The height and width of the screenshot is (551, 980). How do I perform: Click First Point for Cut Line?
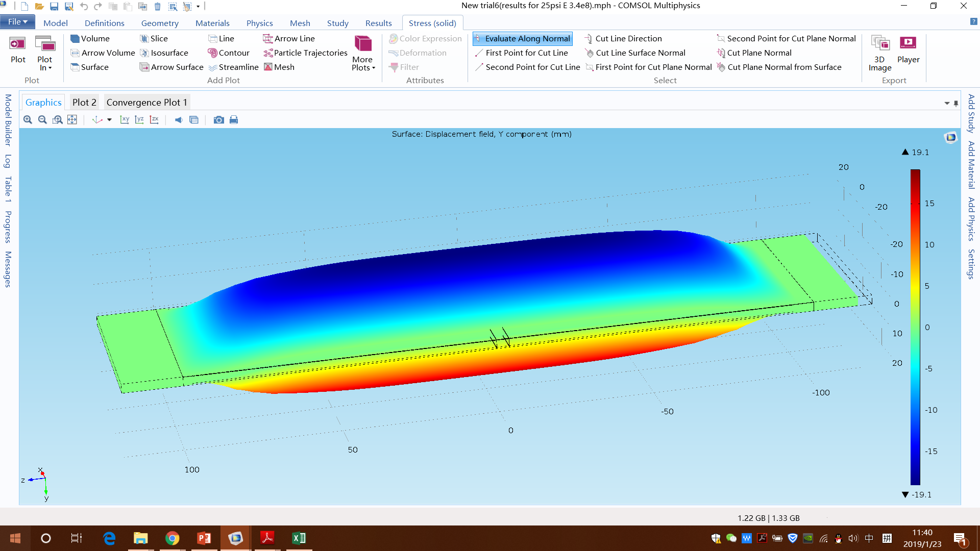521,53
